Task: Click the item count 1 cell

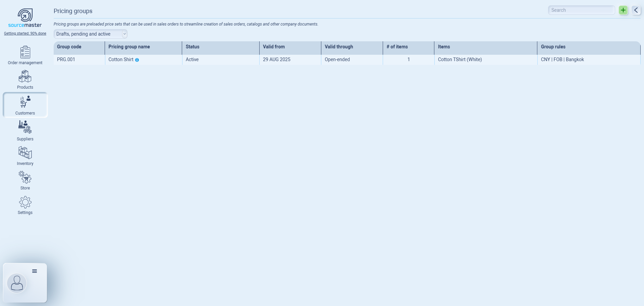Action: [x=409, y=59]
